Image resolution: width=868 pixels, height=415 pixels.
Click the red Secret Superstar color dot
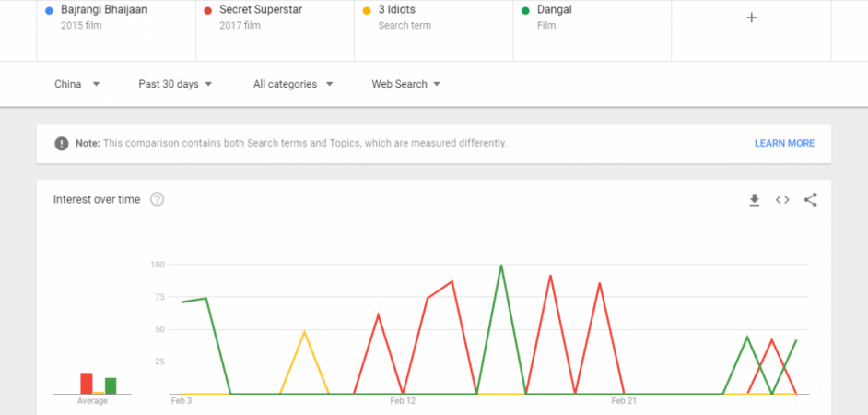207,11
